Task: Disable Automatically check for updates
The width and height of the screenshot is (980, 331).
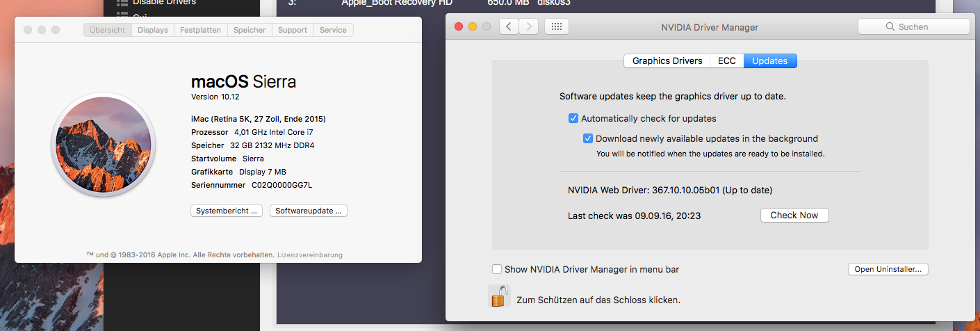Action: click(573, 118)
